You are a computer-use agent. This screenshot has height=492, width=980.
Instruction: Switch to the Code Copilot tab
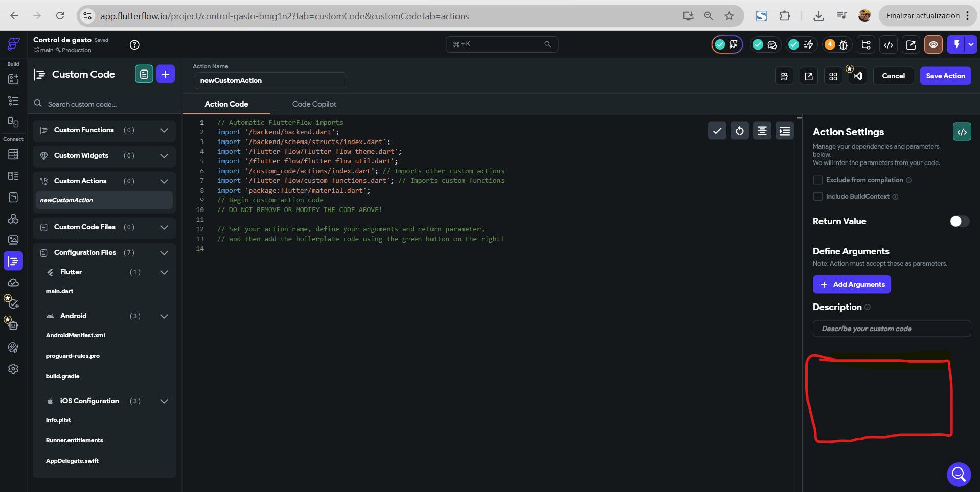pos(314,104)
